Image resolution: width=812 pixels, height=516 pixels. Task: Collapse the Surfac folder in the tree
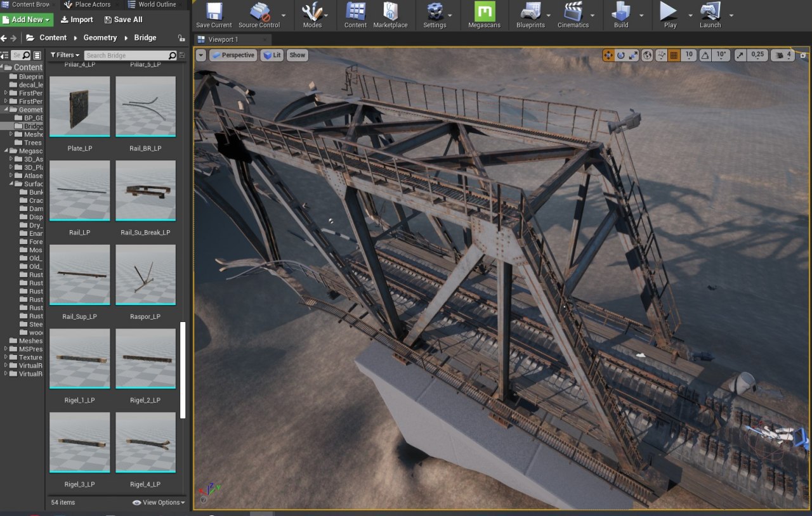pos(13,184)
